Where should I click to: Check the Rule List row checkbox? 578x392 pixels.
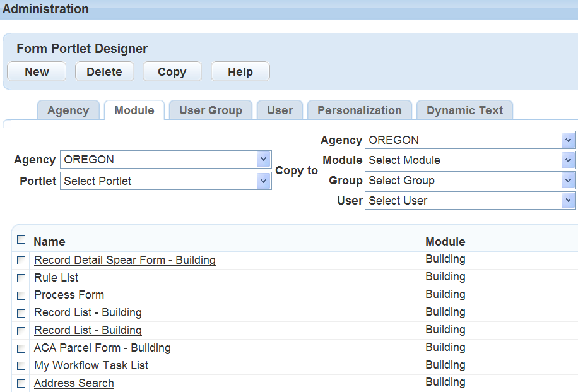tap(21, 278)
